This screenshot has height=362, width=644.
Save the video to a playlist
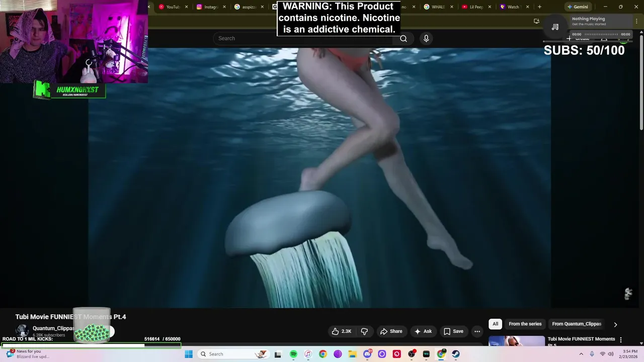[x=453, y=331]
